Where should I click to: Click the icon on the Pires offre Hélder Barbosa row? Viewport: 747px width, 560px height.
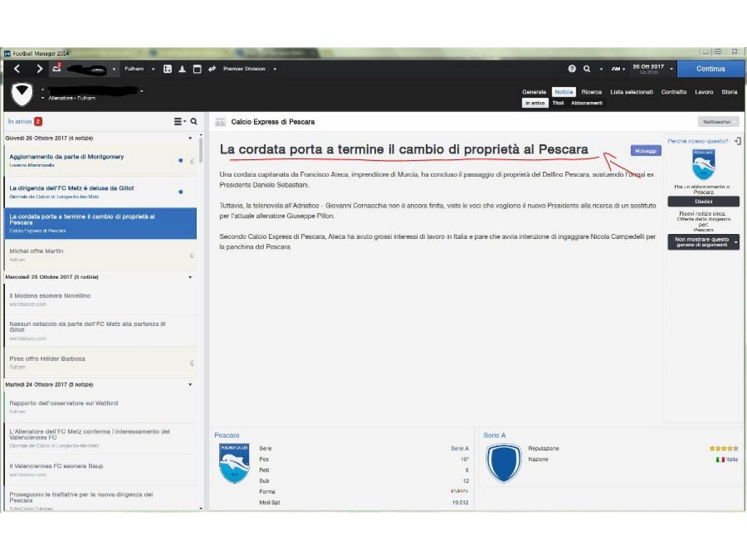(192, 363)
